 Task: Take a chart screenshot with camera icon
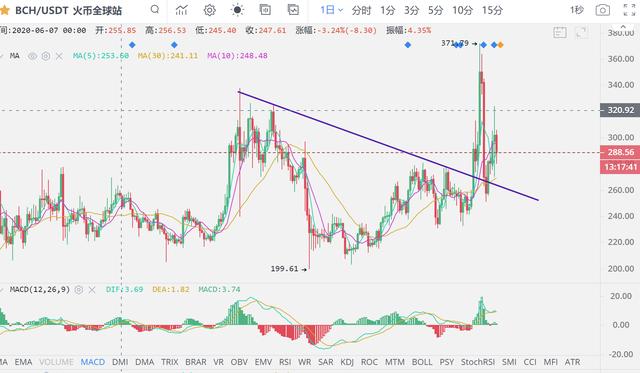click(603, 10)
